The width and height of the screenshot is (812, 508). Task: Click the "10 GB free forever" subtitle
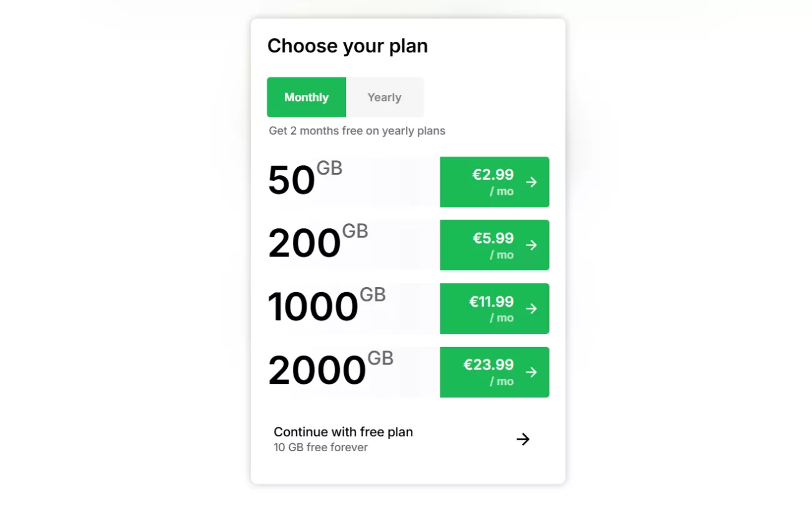320,447
